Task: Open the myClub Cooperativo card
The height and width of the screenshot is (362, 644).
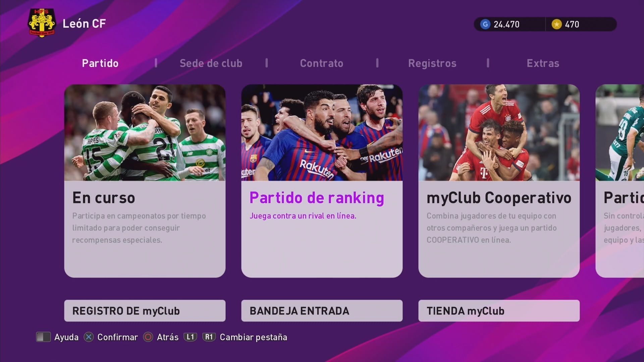Action: pos(499,181)
